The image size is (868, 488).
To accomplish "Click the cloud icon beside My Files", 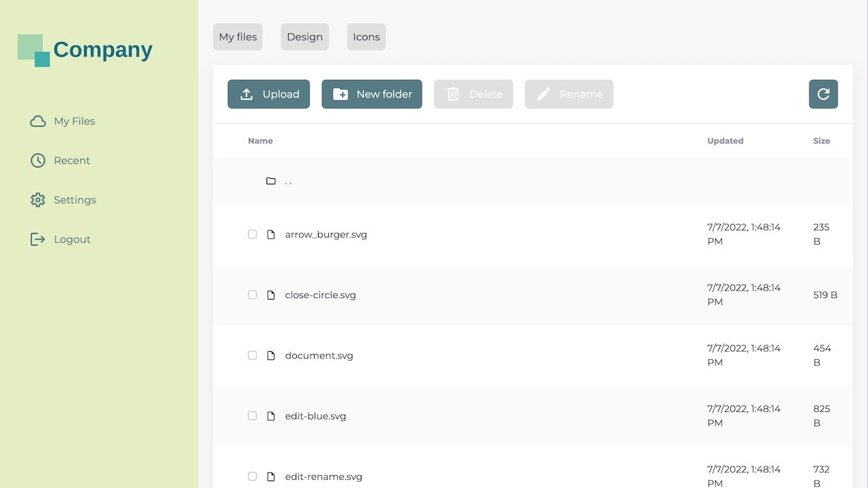I will [38, 121].
